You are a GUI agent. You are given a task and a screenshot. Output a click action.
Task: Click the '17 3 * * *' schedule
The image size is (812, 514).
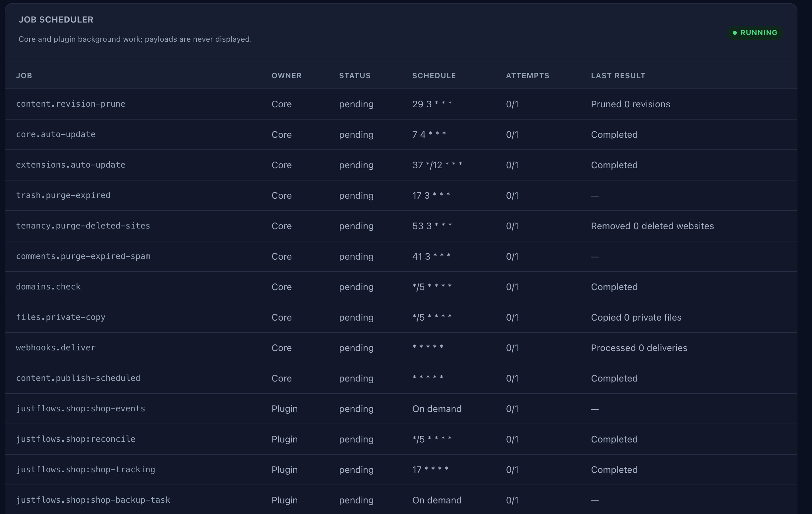pyautogui.click(x=431, y=195)
